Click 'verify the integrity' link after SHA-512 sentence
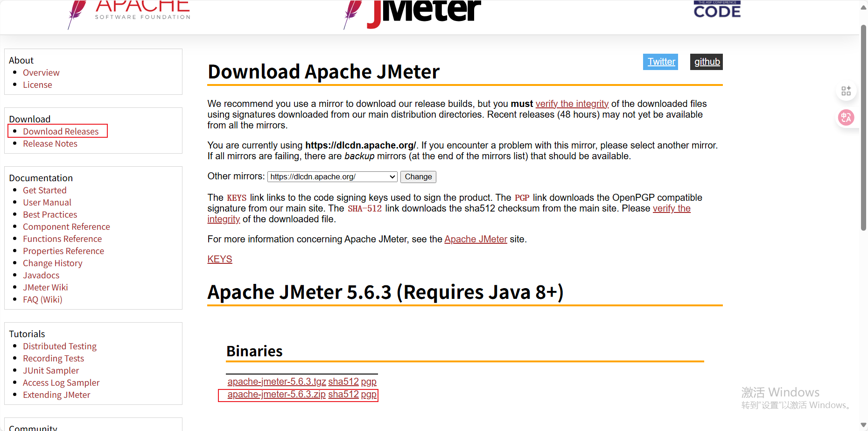Viewport: 868px width, 431px height. tap(671, 208)
